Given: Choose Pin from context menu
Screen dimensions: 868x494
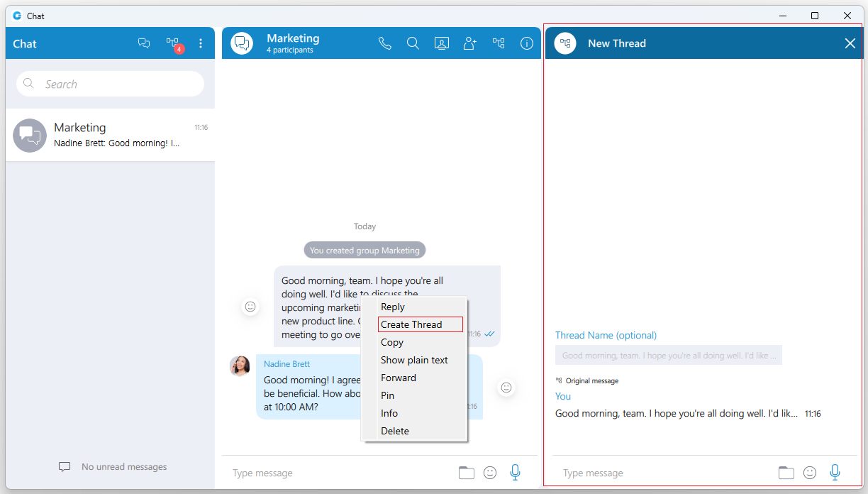Looking at the screenshot, I should (x=387, y=395).
